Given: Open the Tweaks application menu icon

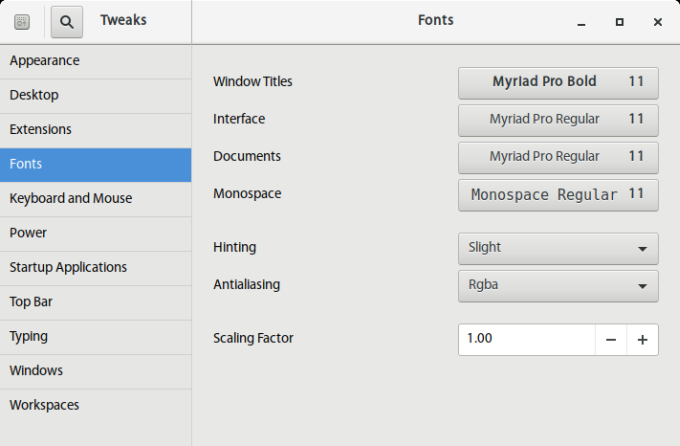Looking at the screenshot, I should click(x=22, y=22).
